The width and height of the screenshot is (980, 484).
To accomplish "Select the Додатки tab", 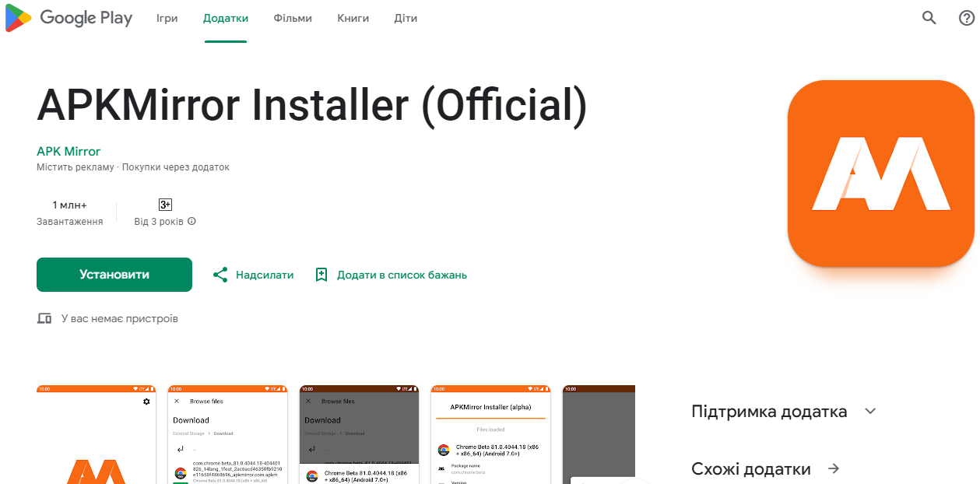I will [x=226, y=18].
